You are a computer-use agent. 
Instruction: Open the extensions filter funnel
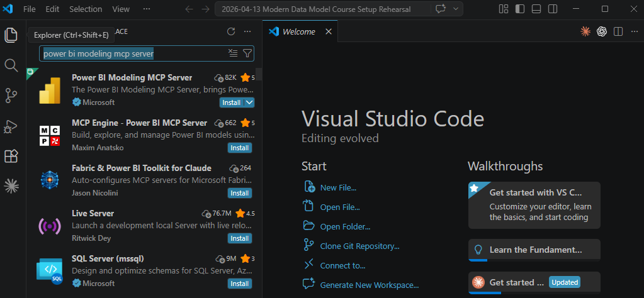(x=247, y=53)
